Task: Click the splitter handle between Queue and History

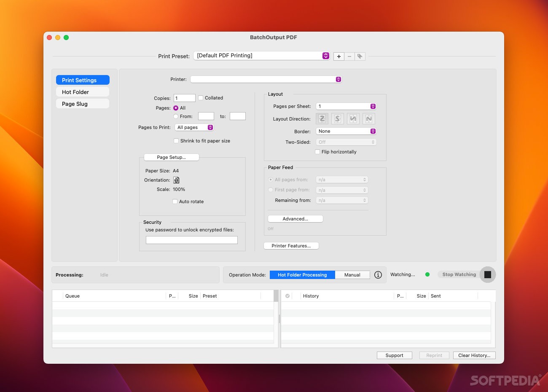Action: pyautogui.click(x=279, y=319)
